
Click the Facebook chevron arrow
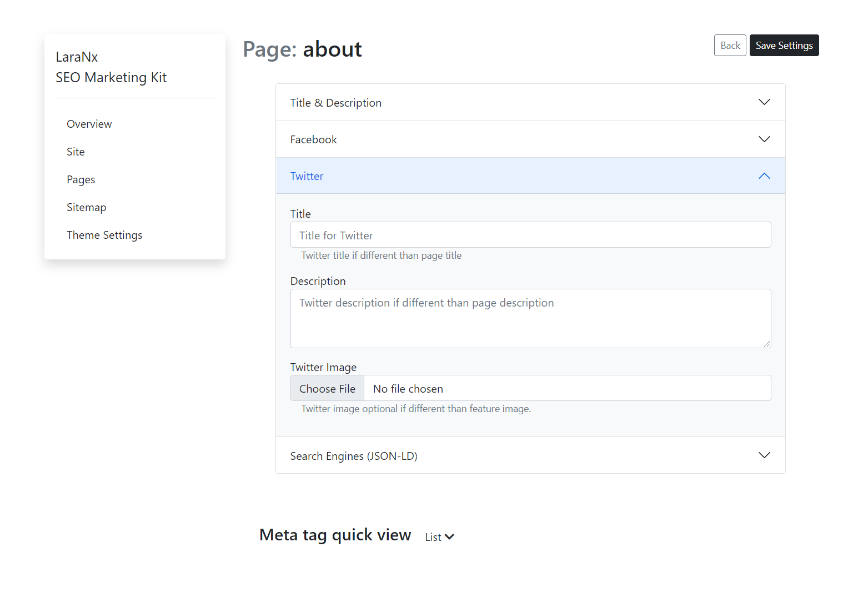tap(764, 139)
